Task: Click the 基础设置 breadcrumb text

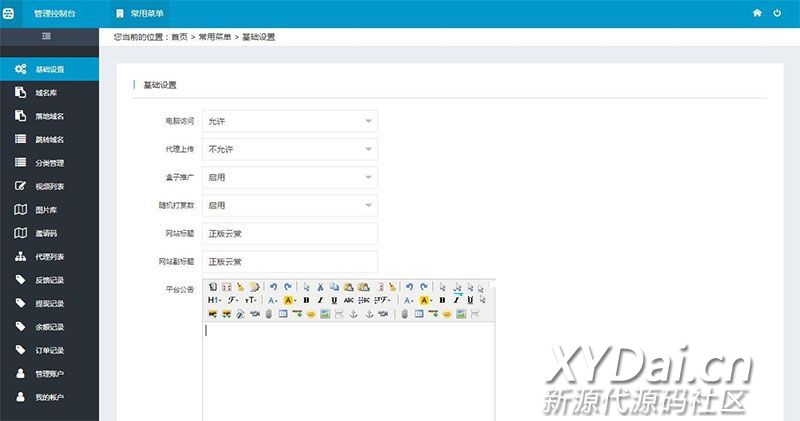Action: pyautogui.click(x=259, y=37)
